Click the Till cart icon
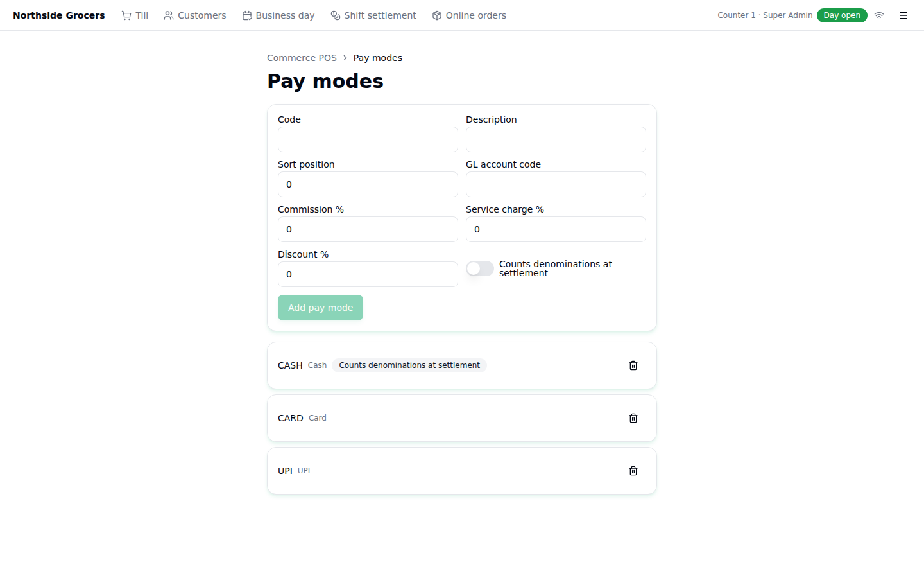Screen dimensions: 924x578 click(x=126, y=15)
